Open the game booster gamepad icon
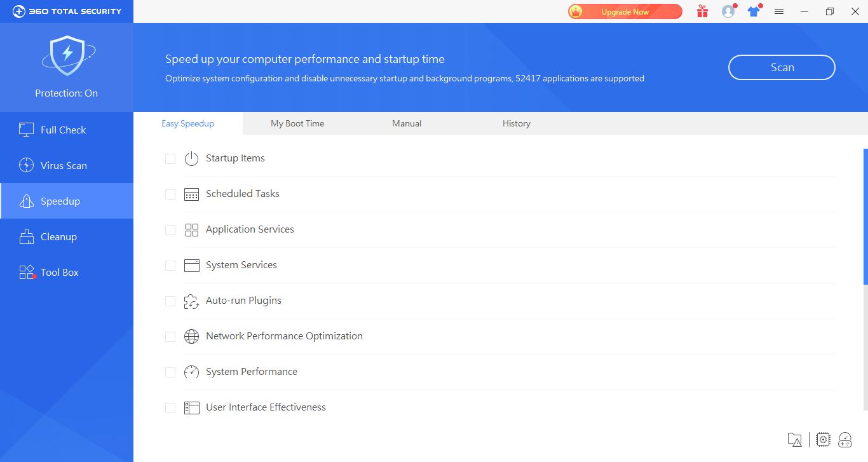The width and height of the screenshot is (868, 462). 845,439
